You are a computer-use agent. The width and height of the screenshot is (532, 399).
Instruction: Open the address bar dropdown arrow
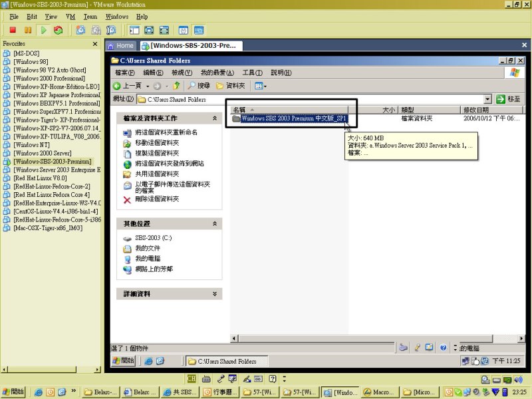click(x=487, y=99)
